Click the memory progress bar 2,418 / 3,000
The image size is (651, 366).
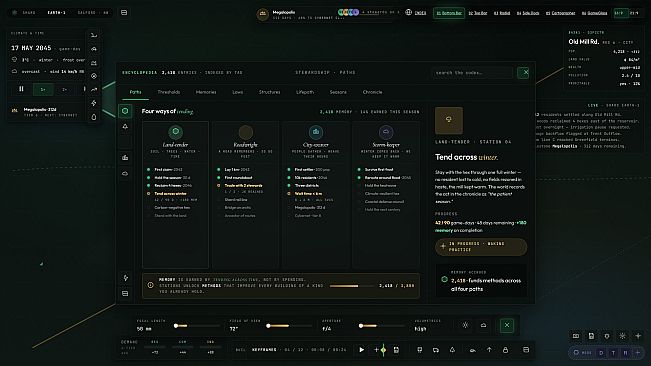(x=352, y=286)
